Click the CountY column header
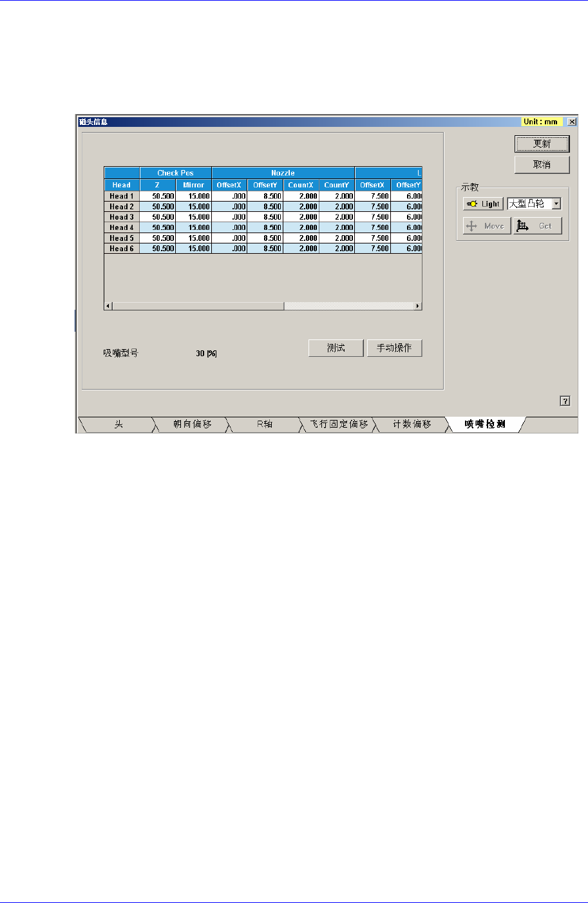The image size is (588, 903). coord(337,185)
